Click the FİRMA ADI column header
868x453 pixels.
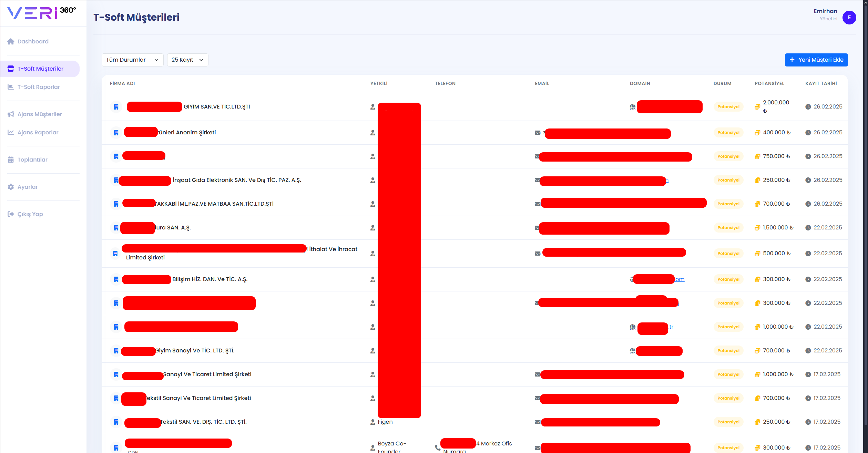pos(122,83)
